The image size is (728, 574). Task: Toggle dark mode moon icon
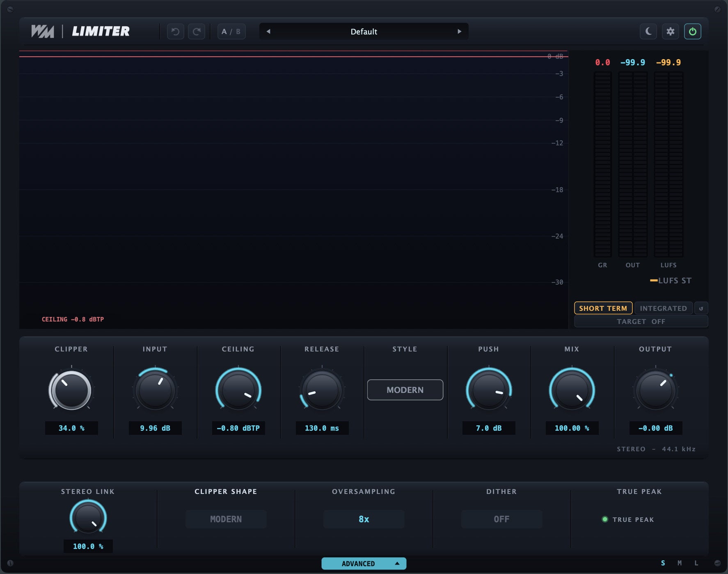[648, 32]
